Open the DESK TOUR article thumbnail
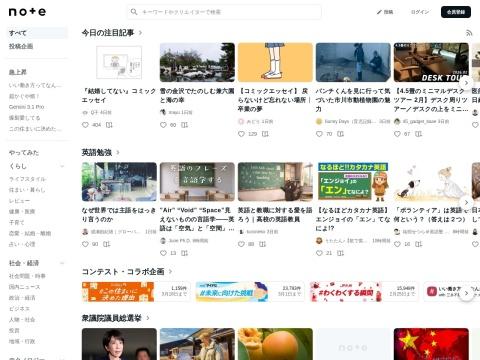This screenshot has width=480, height=360. point(431,62)
